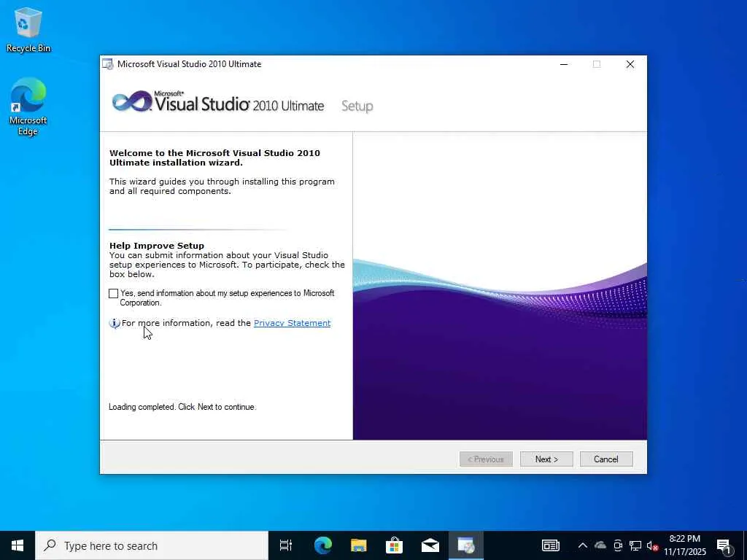This screenshot has width=747, height=560.
Task: Launch Microsoft Edge from the taskbar
Action: click(x=322, y=545)
